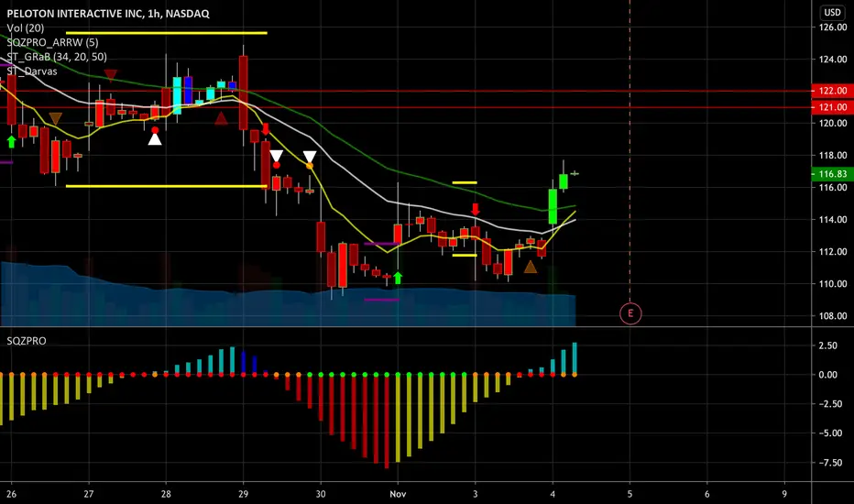
Task: Click the orange up triangle near date 4
Action: click(531, 267)
